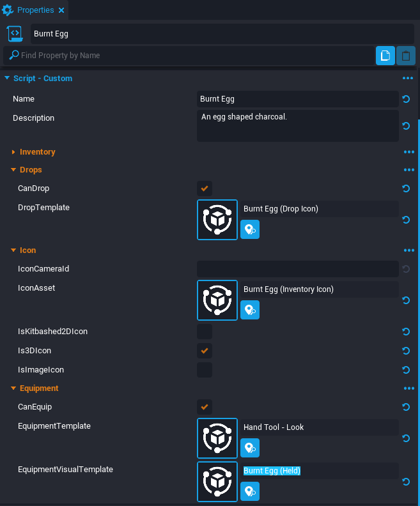Uncheck the Is3DIcon checkbox
The height and width of the screenshot is (506, 420).
(x=205, y=351)
